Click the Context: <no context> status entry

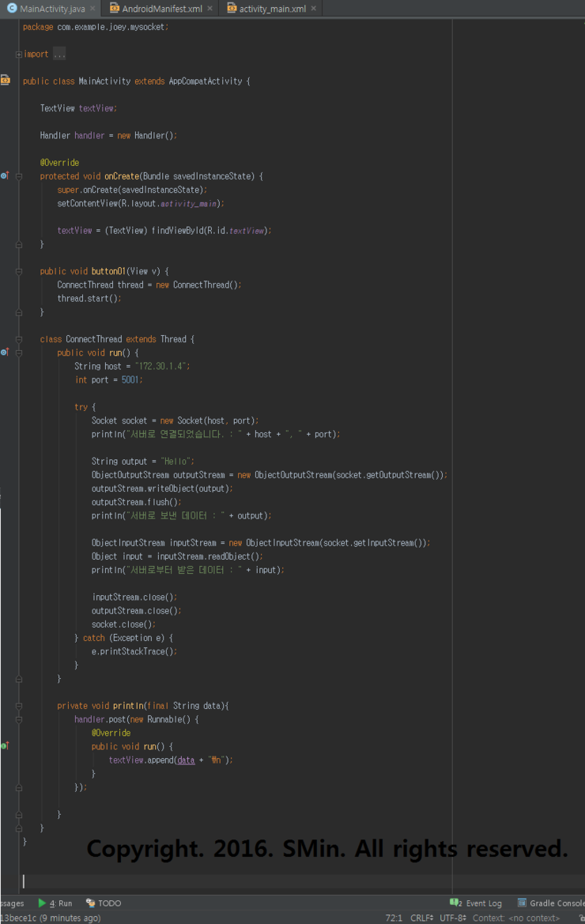coord(516,918)
